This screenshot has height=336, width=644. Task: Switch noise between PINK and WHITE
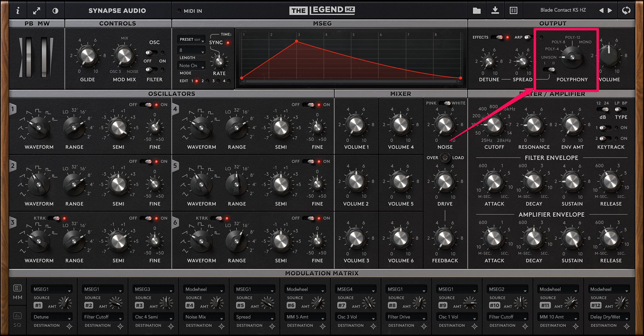click(x=445, y=103)
